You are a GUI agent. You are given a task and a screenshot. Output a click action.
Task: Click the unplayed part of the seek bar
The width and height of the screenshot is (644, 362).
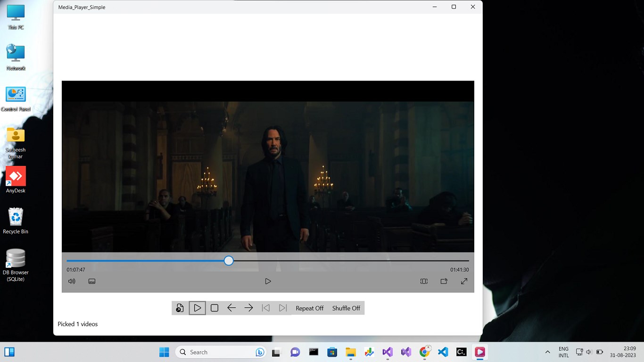coord(351,261)
